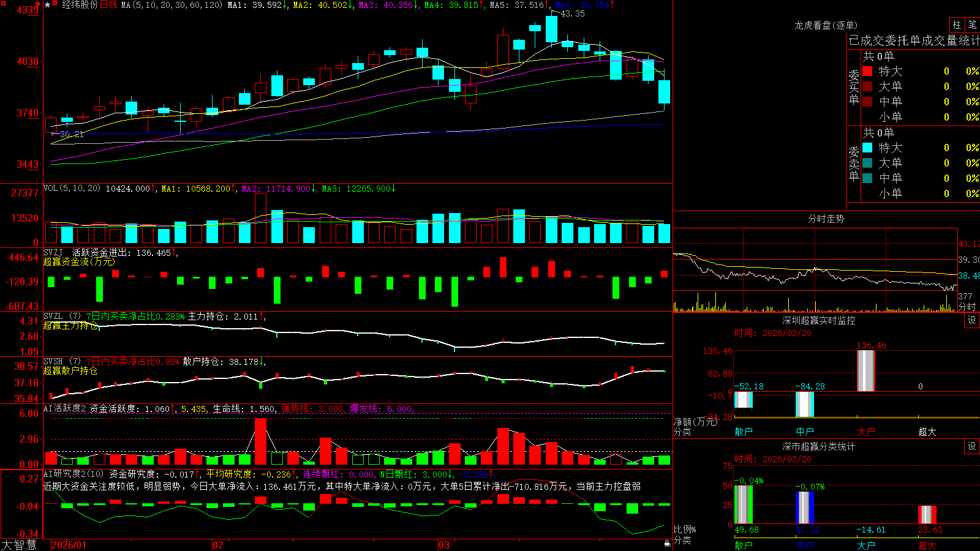
Task: Click the 散户持仓: 38.178 value
Action: [221, 362]
